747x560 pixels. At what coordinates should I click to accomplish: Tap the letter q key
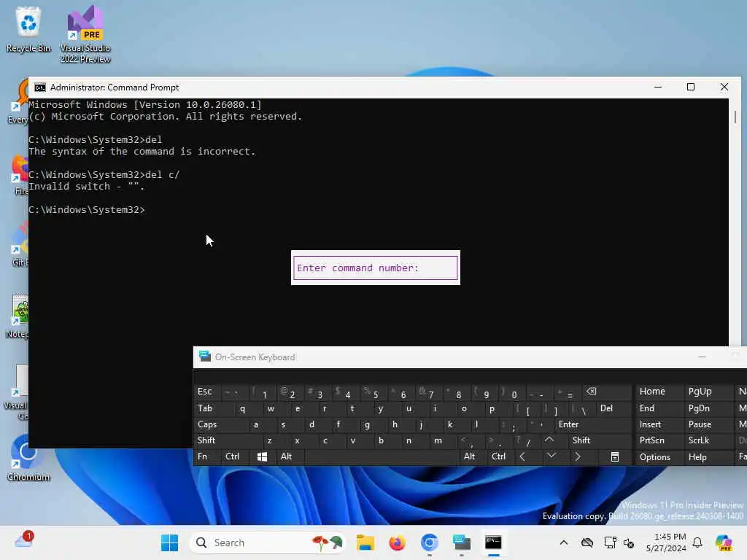pyautogui.click(x=242, y=408)
